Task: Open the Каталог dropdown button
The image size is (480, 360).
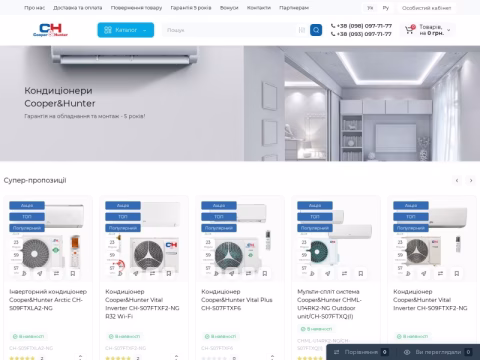Action: click(x=126, y=30)
